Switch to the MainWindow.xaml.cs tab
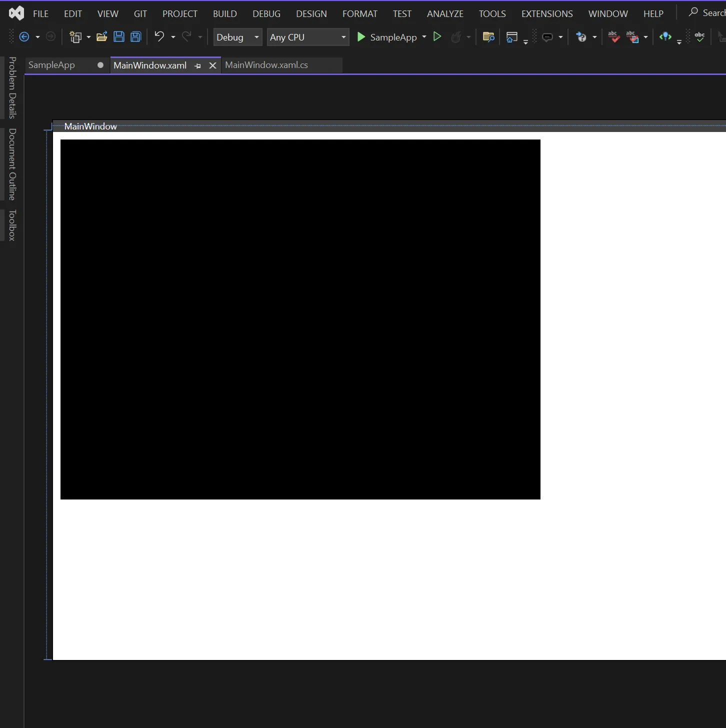726x728 pixels. pos(266,65)
